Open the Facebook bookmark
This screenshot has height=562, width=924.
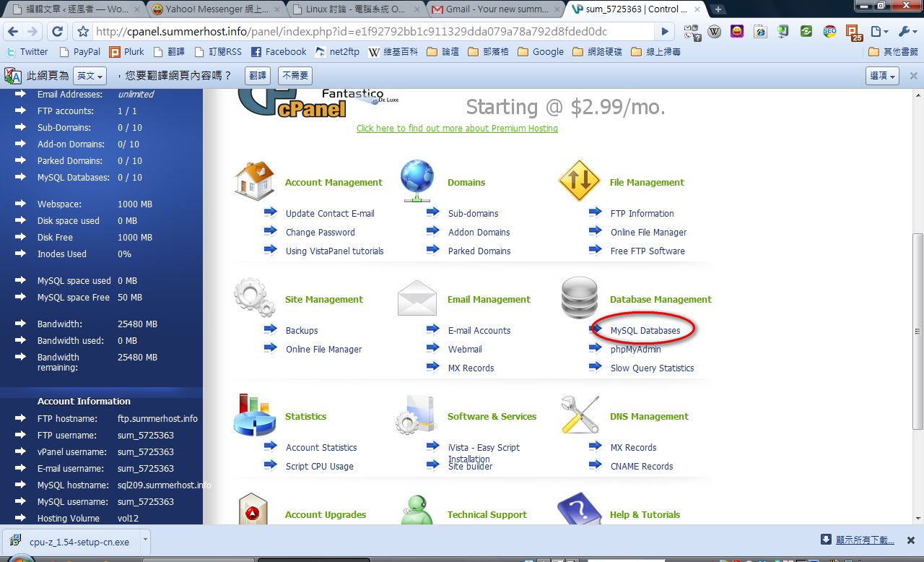[279, 52]
